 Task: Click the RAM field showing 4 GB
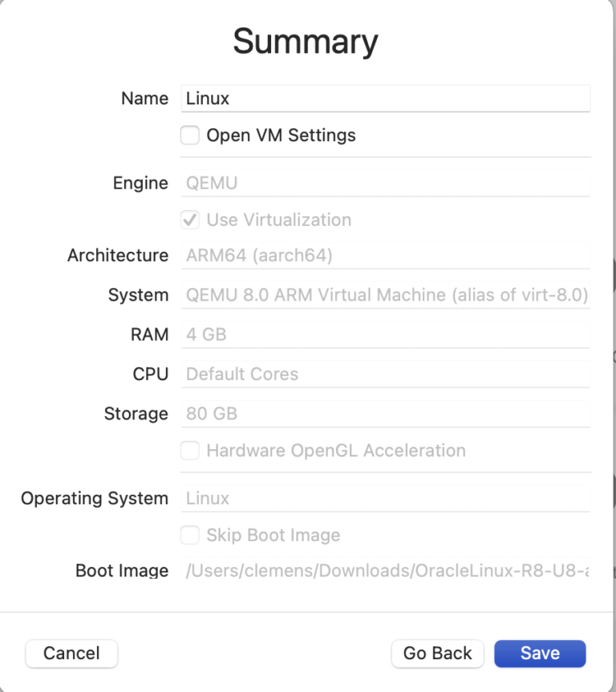pyautogui.click(x=385, y=334)
